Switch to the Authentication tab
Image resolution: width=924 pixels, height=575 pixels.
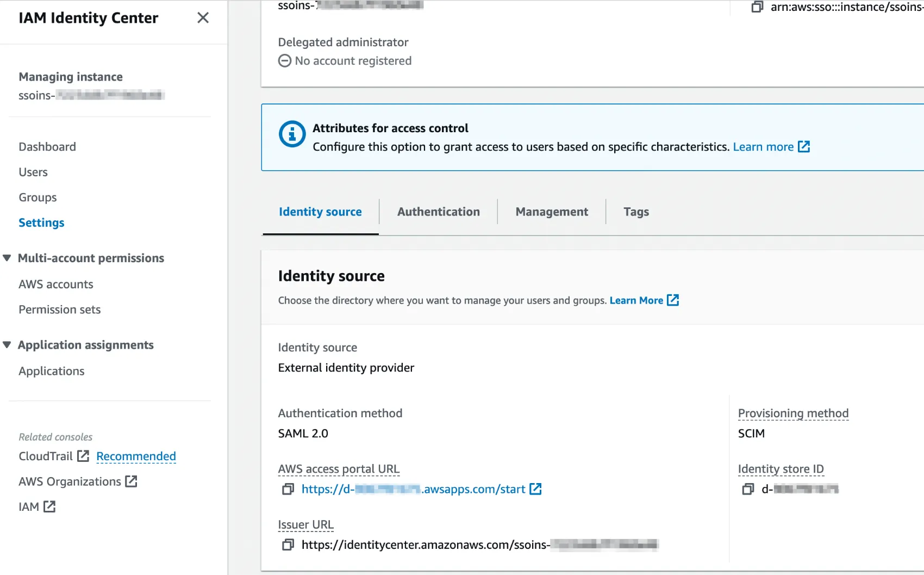(x=438, y=212)
